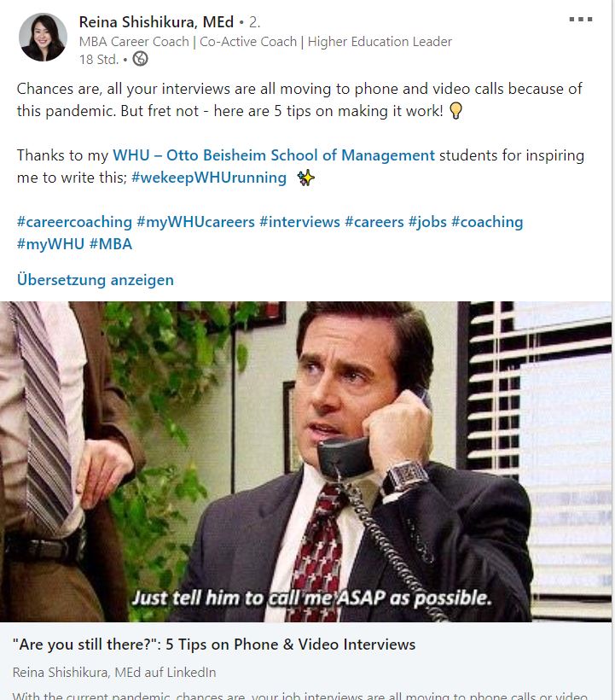Click the #careers hashtag
The width and height of the screenshot is (615, 700).
coord(374,222)
